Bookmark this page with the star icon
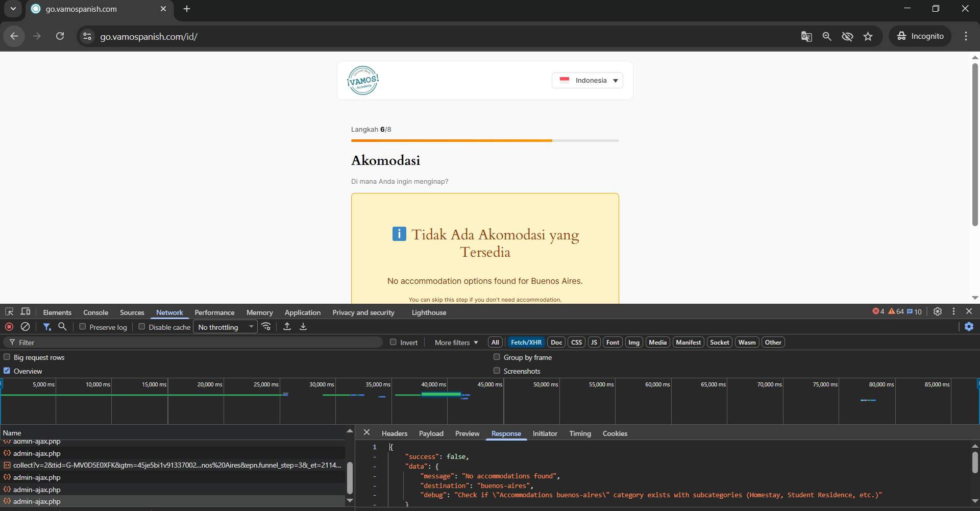The image size is (980, 511). click(x=868, y=36)
